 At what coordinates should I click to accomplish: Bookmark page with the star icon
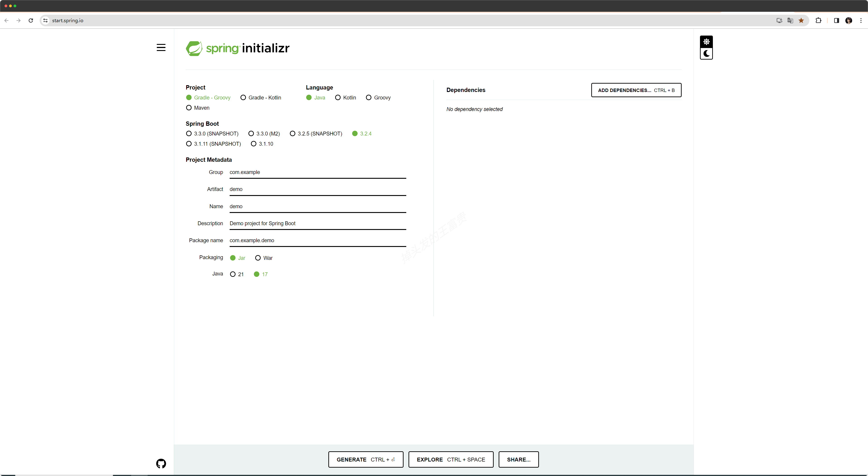[801, 21]
